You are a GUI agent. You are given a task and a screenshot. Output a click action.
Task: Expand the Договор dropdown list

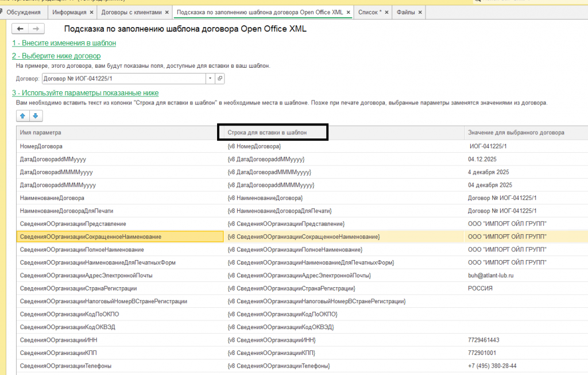pyautogui.click(x=210, y=78)
